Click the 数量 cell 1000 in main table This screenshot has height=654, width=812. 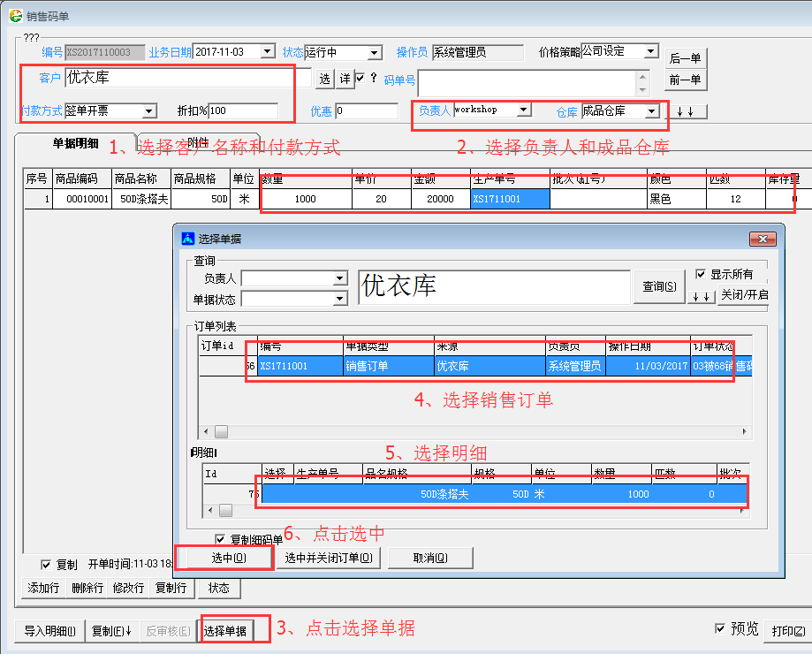(x=306, y=199)
